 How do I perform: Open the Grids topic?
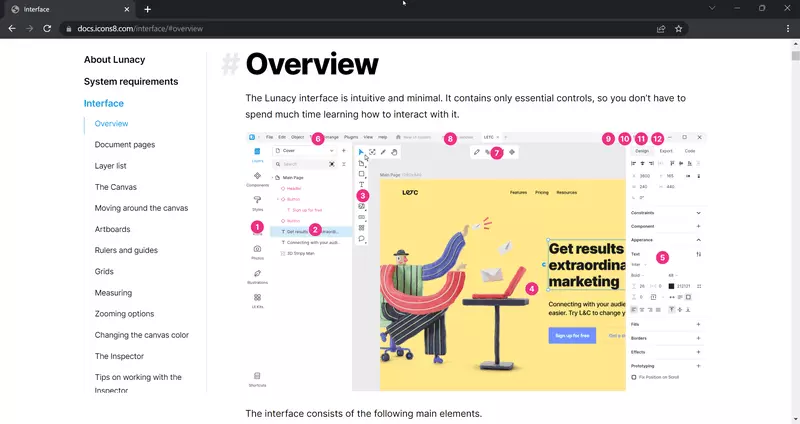(104, 271)
